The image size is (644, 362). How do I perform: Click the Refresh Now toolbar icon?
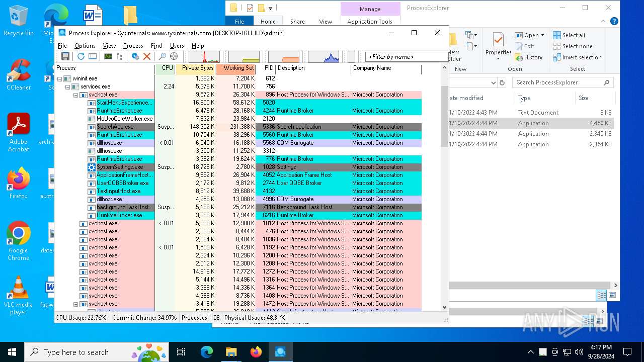pos(81,56)
